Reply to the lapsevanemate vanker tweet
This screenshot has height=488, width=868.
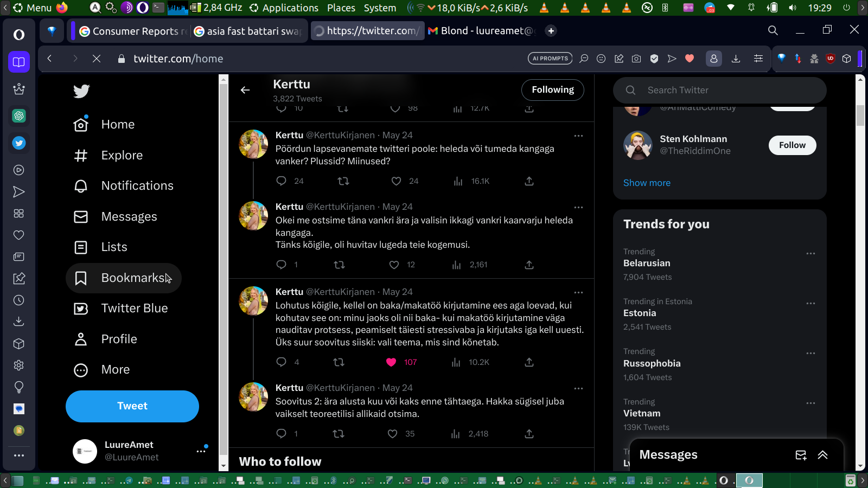(281, 181)
